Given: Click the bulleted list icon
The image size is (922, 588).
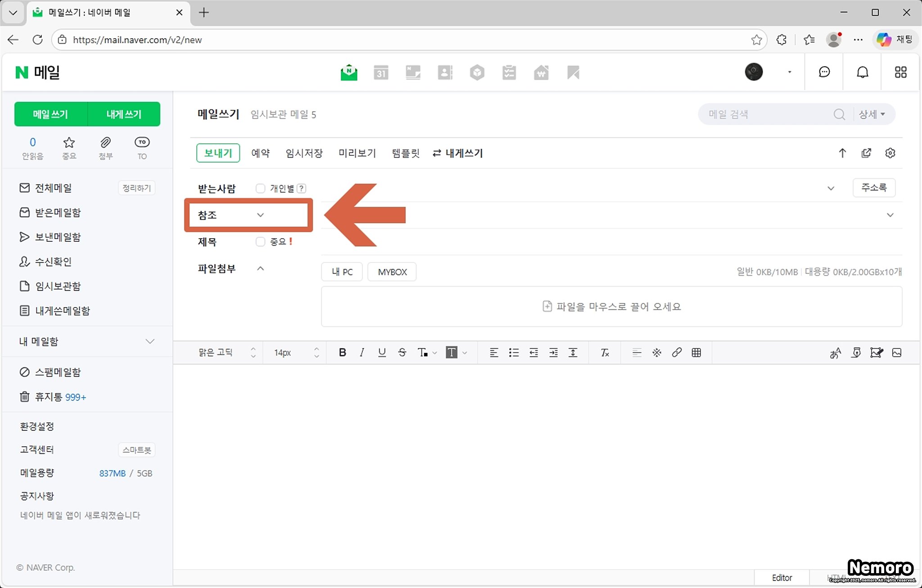Looking at the screenshot, I should 514,353.
